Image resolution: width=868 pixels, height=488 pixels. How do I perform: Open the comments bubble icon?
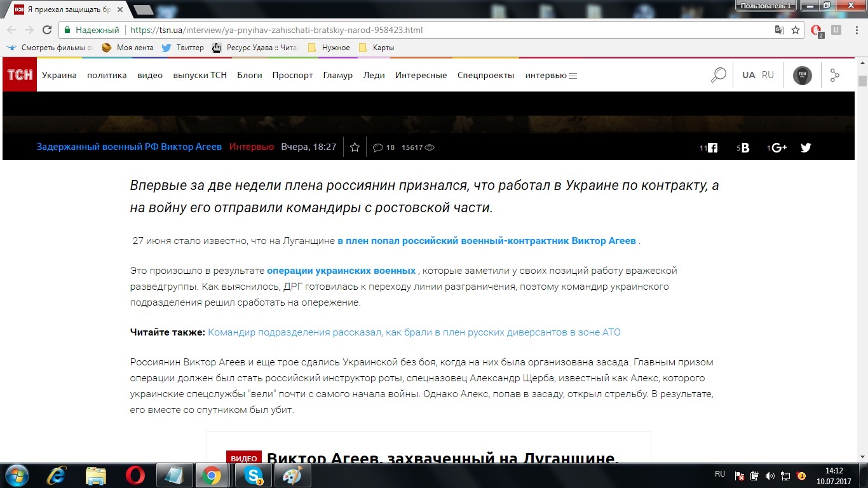pos(378,147)
